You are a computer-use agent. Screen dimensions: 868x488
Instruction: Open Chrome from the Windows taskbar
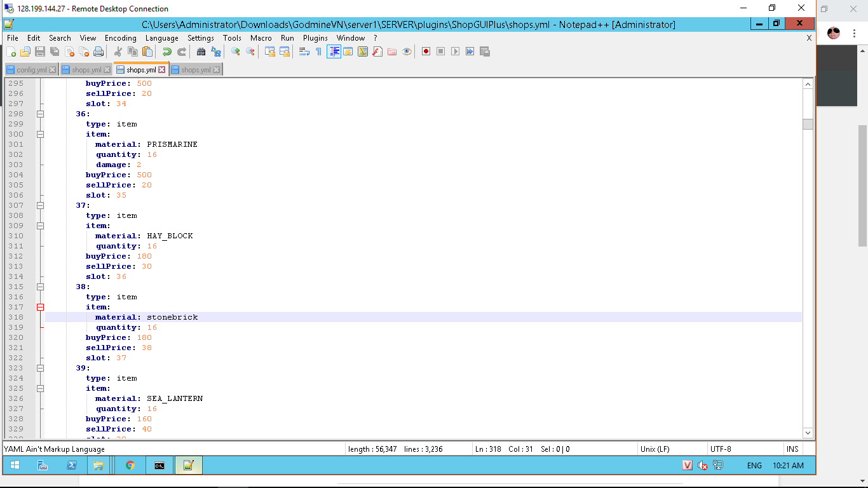pyautogui.click(x=130, y=465)
